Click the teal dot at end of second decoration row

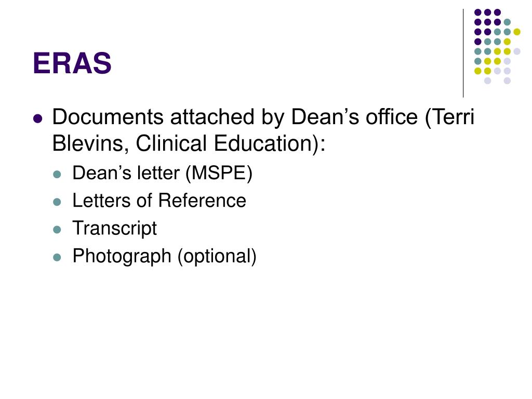coord(507,22)
